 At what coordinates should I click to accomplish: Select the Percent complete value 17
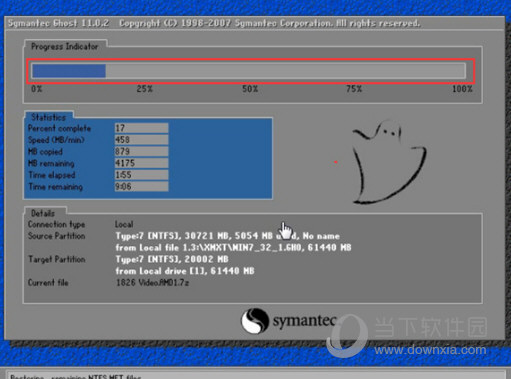(x=141, y=128)
